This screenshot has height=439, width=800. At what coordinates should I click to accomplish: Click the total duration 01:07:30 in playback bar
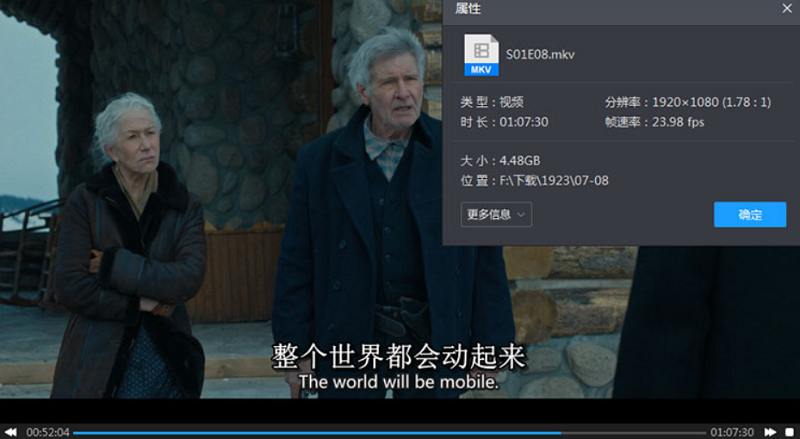[x=732, y=432]
